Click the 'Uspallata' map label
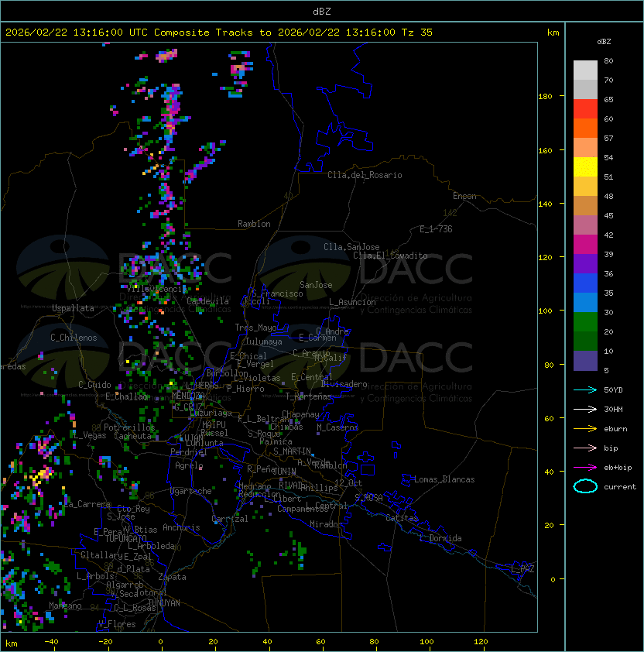The height and width of the screenshot is (652, 644). coord(73,308)
